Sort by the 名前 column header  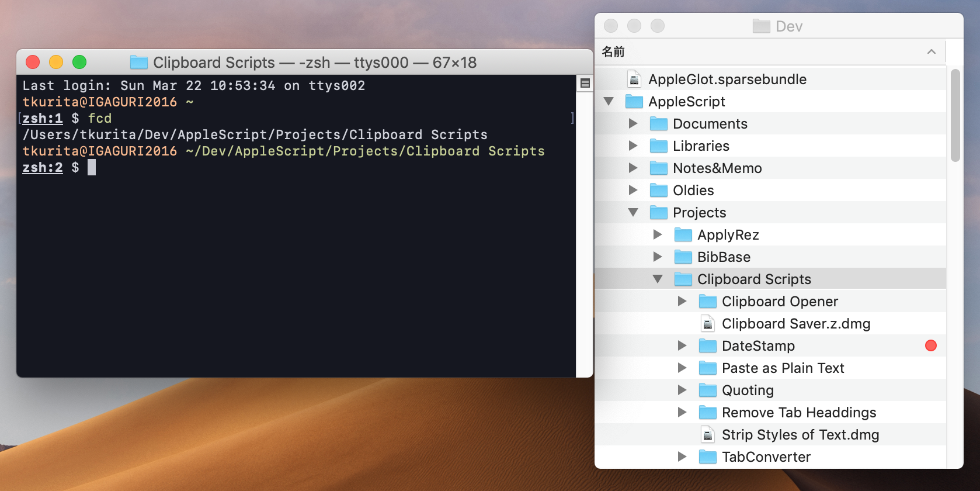point(613,52)
